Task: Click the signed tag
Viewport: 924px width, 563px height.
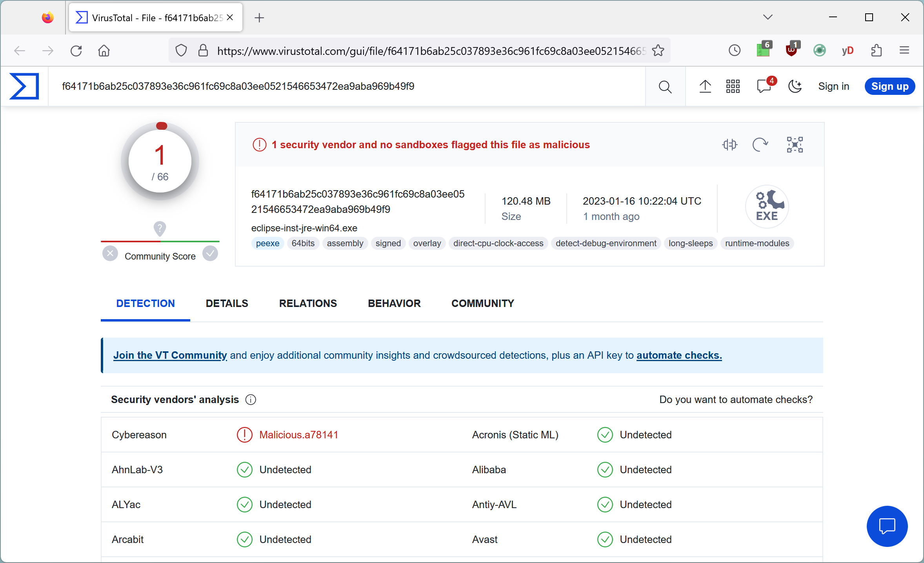Action: click(388, 243)
